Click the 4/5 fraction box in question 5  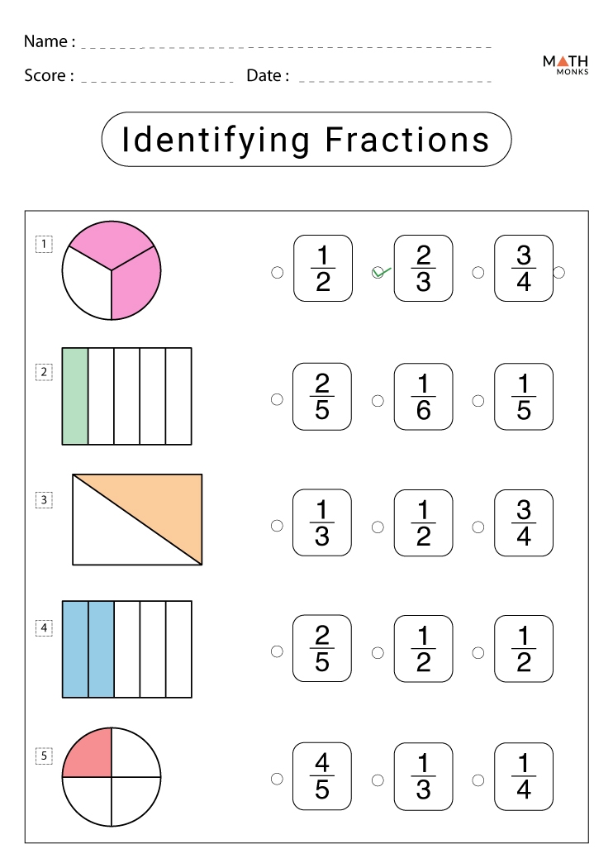(x=322, y=776)
